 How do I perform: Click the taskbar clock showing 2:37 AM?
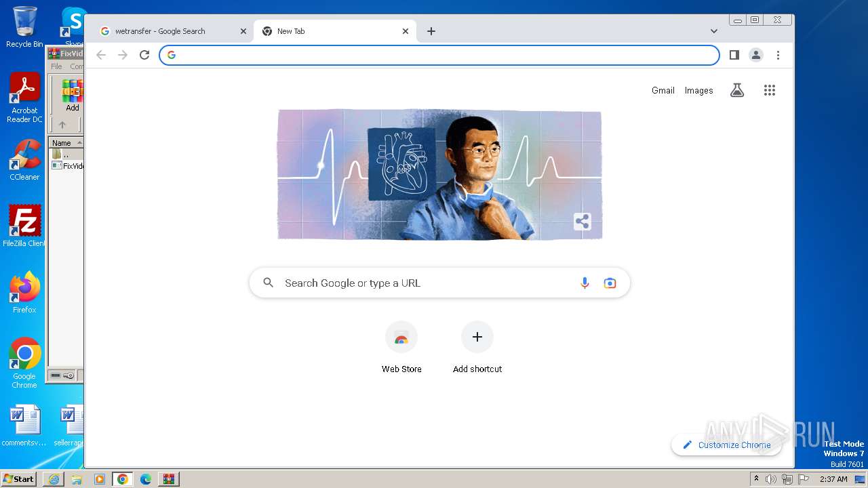pos(833,479)
